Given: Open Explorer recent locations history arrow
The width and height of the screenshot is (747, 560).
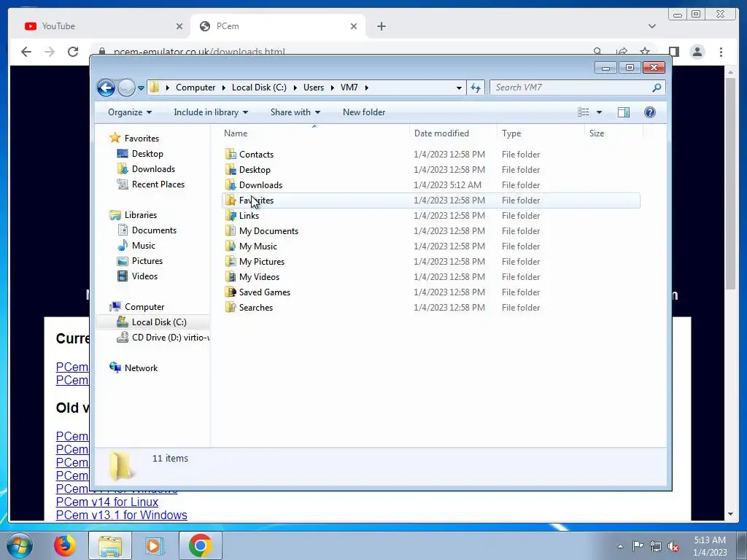Looking at the screenshot, I should point(141,87).
